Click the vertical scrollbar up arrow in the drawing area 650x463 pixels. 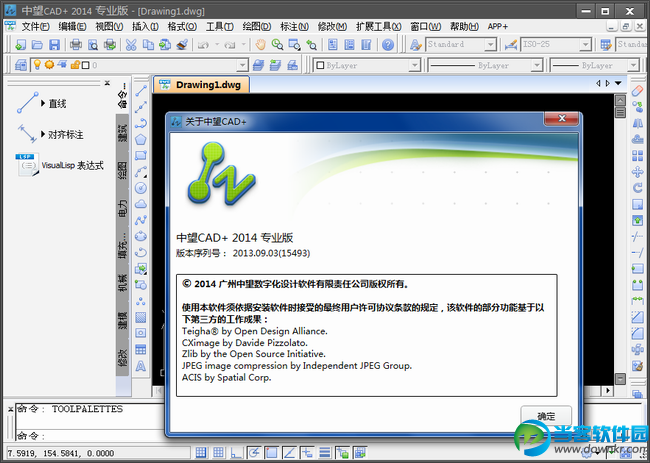click(x=620, y=100)
